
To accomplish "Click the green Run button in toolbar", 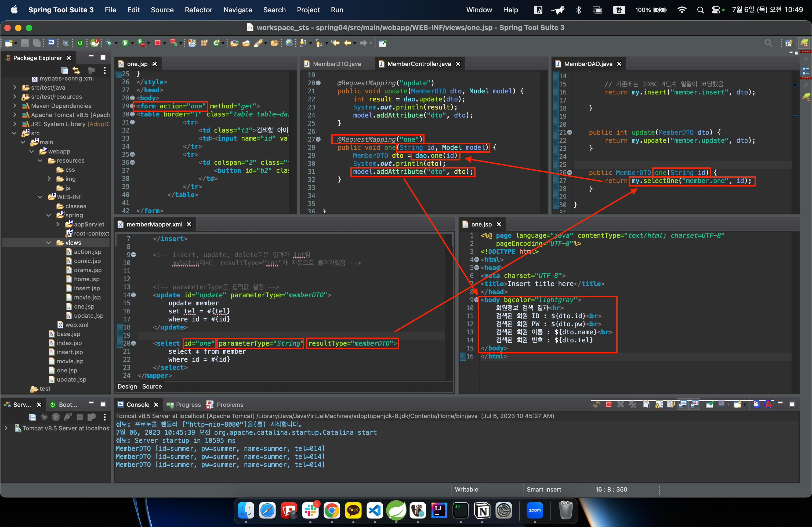I will 125,43.
